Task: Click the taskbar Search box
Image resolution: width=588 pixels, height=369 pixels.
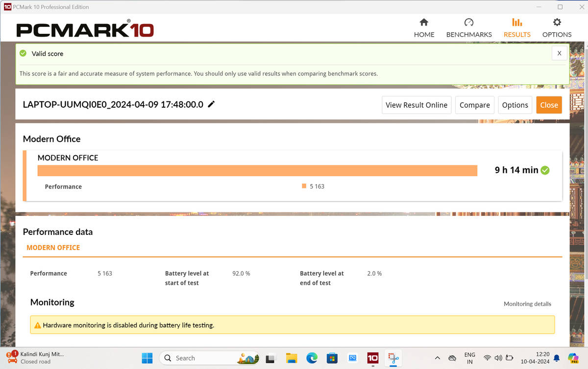Action: pos(210,358)
